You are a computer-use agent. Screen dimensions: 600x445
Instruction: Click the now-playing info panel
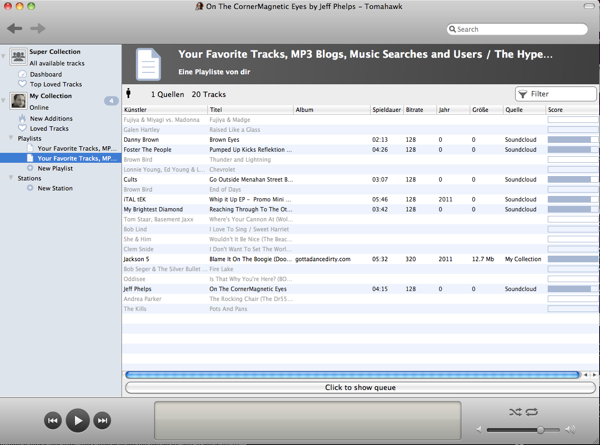click(308, 421)
